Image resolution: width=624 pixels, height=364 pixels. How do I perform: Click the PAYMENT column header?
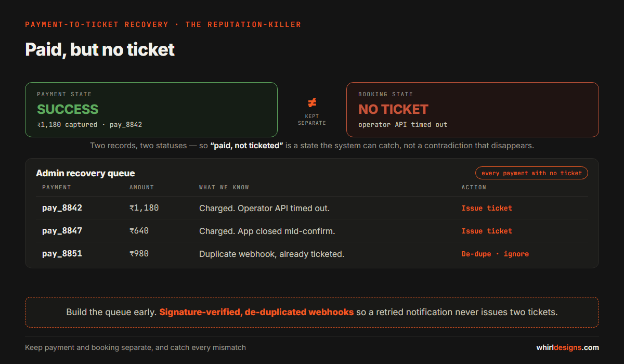tap(57, 187)
